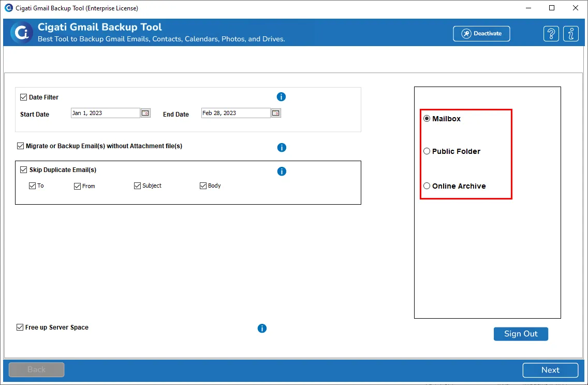Screen dimensions: 588x385
Task: Click the Cigati logo in the blue header
Action: pos(22,33)
